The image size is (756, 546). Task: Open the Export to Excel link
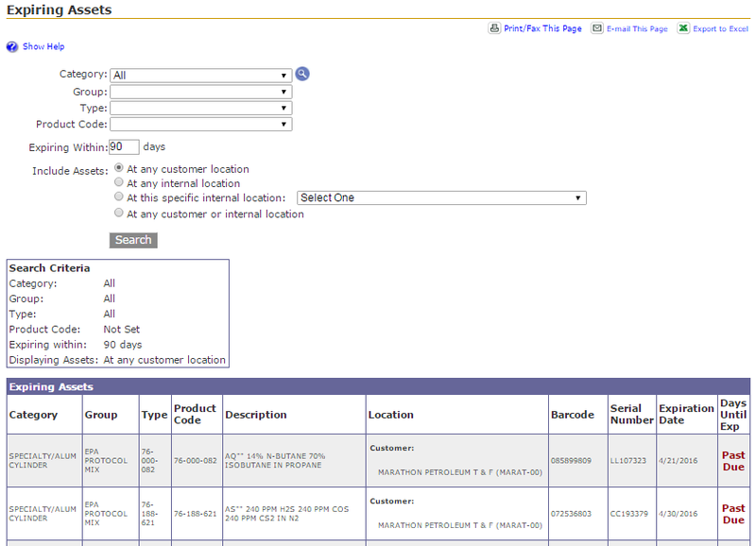pyautogui.click(x=720, y=29)
